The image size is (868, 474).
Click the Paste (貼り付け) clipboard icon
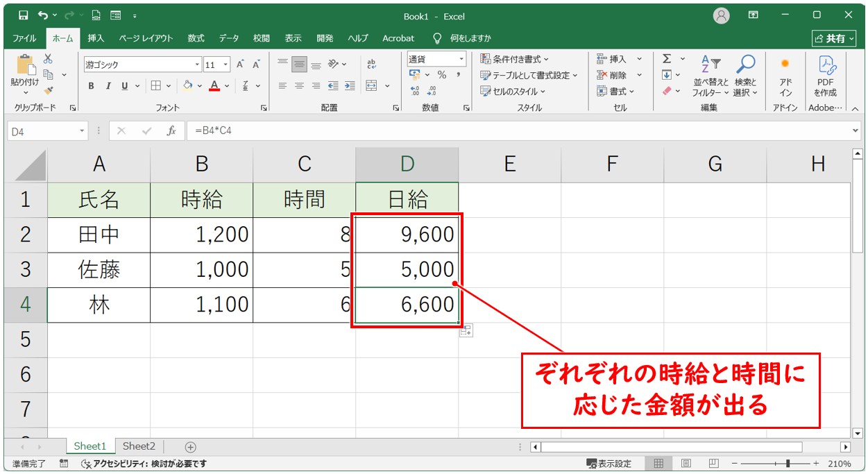pos(26,67)
